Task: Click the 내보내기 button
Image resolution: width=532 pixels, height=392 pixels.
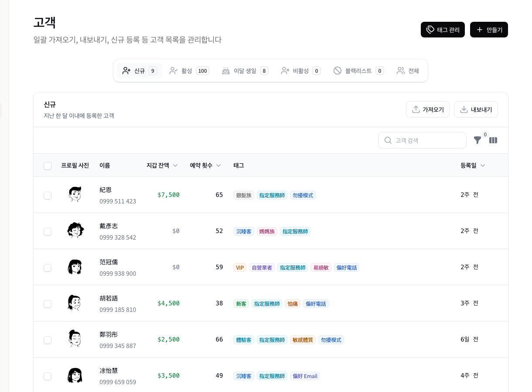Action: pyautogui.click(x=476, y=109)
